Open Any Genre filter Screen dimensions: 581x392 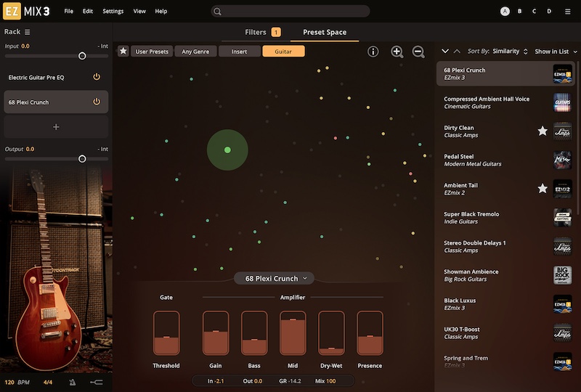click(x=195, y=52)
